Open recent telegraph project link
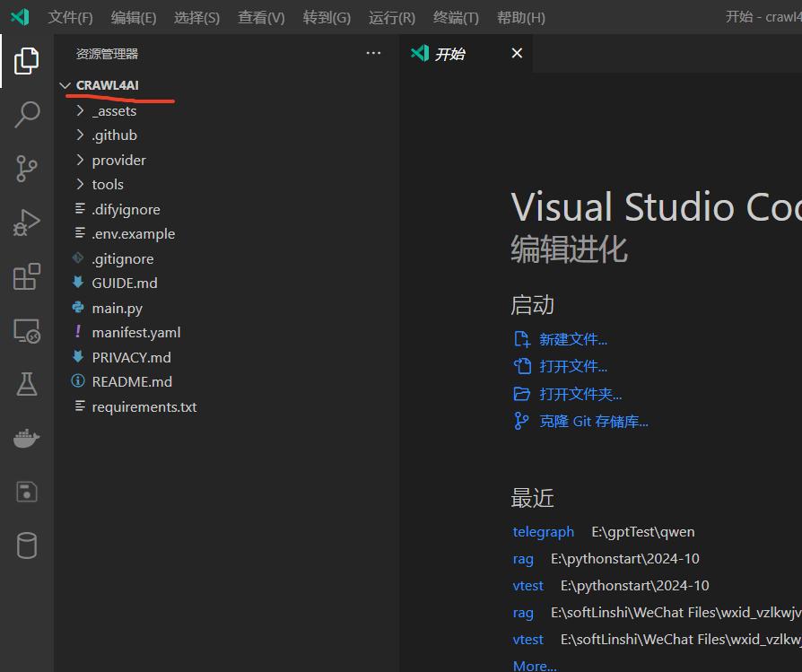Image resolution: width=802 pixels, height=672 pixels. click(x=544, y=532)
